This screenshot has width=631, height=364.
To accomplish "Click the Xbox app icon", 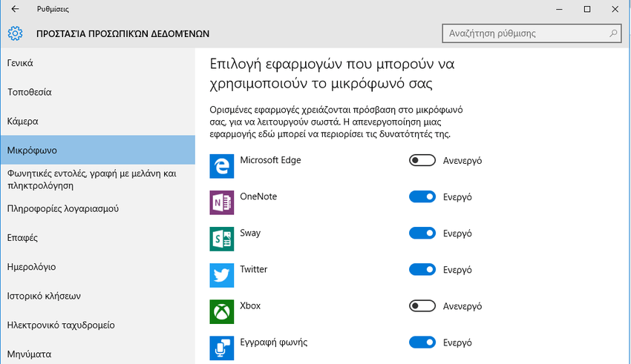I will point(222,311).
